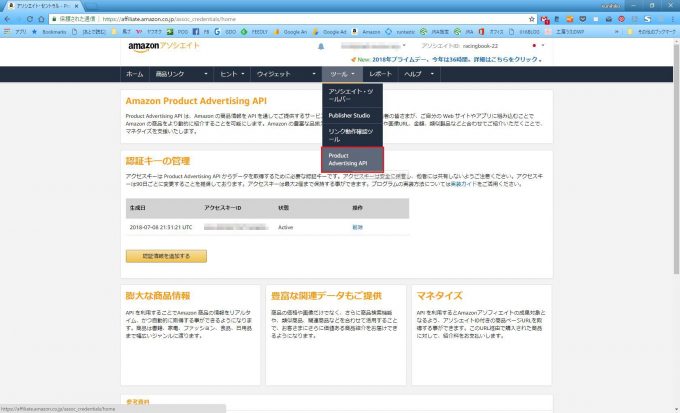Click the browser Back arrow
This screenshot has width=680, height=413.
coord(7,19)
